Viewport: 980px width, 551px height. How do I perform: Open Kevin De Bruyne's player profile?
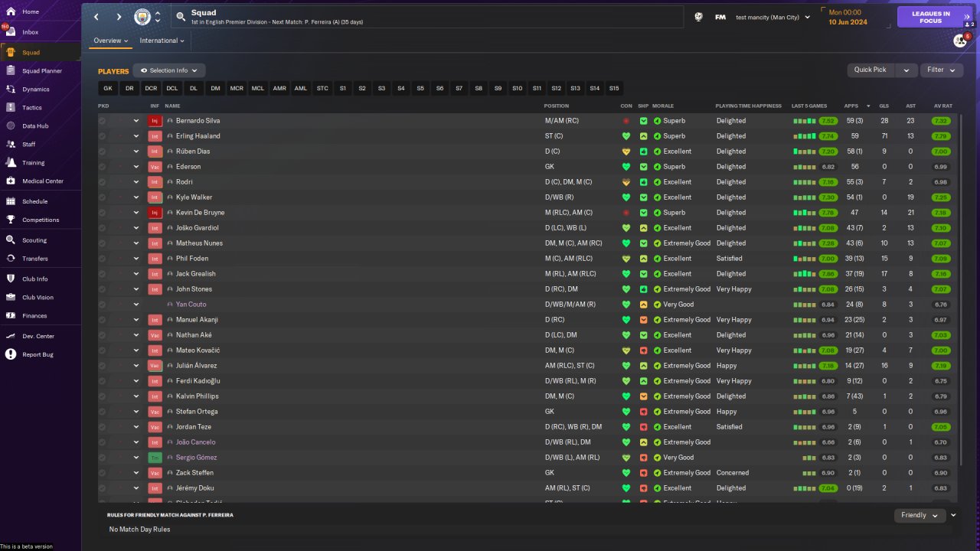(200, 213)
